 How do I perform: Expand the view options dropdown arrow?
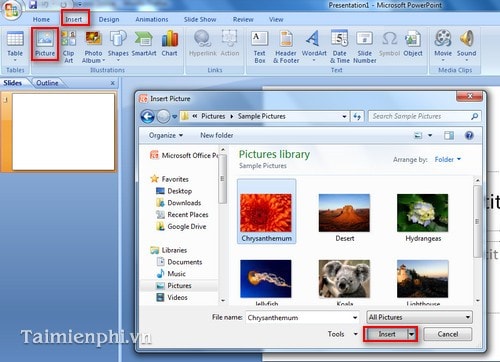point(430,135)
